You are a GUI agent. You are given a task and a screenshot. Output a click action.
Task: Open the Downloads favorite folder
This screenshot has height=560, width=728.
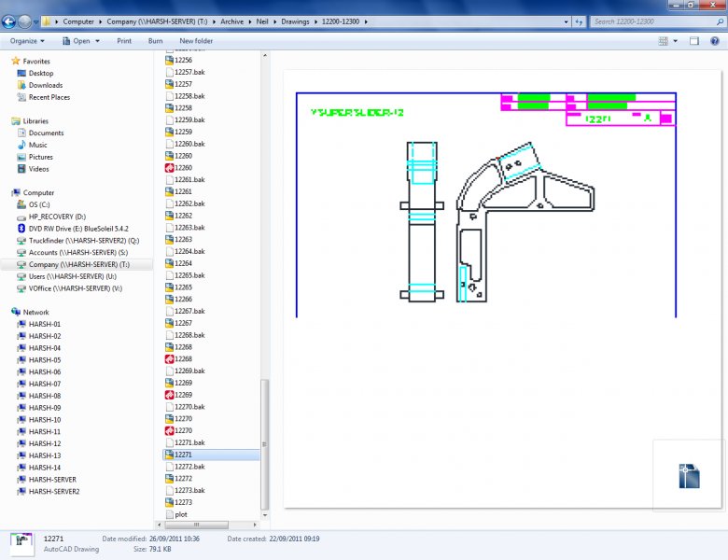pos(45,85)
